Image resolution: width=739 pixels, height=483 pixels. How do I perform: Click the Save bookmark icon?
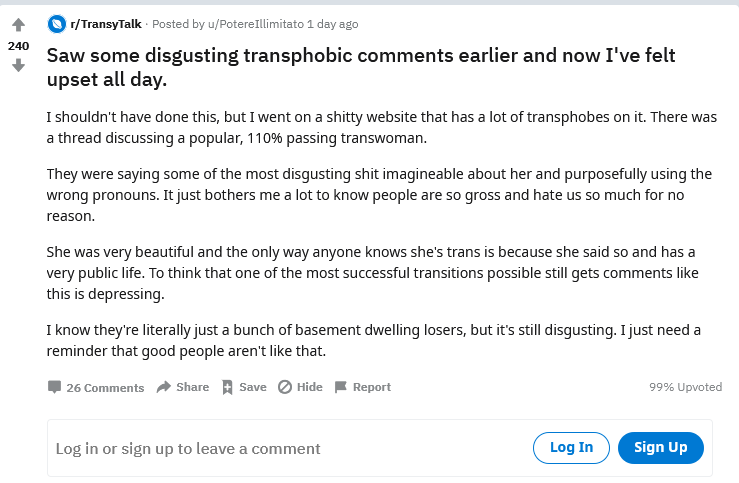(x=227, y=387)
